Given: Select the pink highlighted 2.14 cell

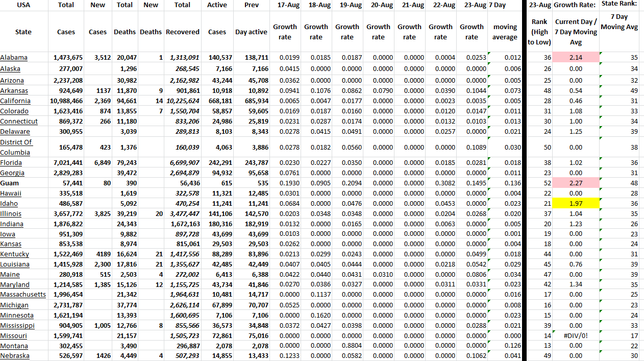Looking at the screenshot, I should [576, 58].
